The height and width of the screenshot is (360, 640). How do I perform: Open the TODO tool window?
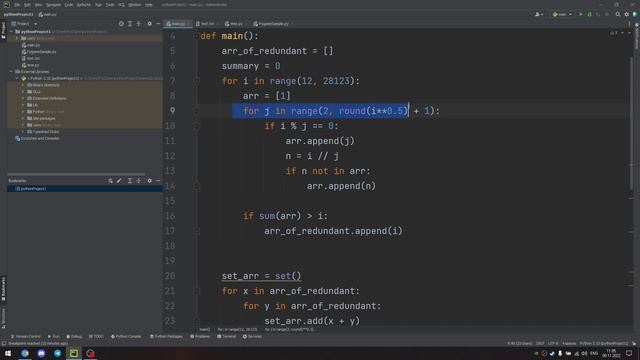pos(96,336)
